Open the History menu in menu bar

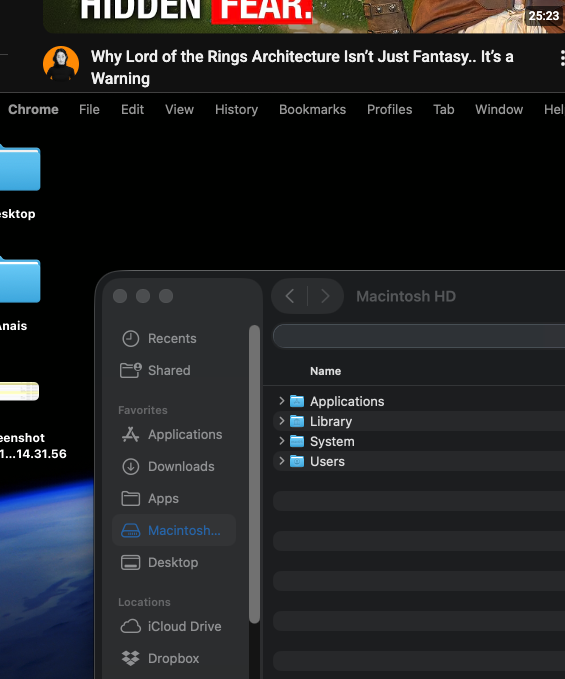click(236, 110)
